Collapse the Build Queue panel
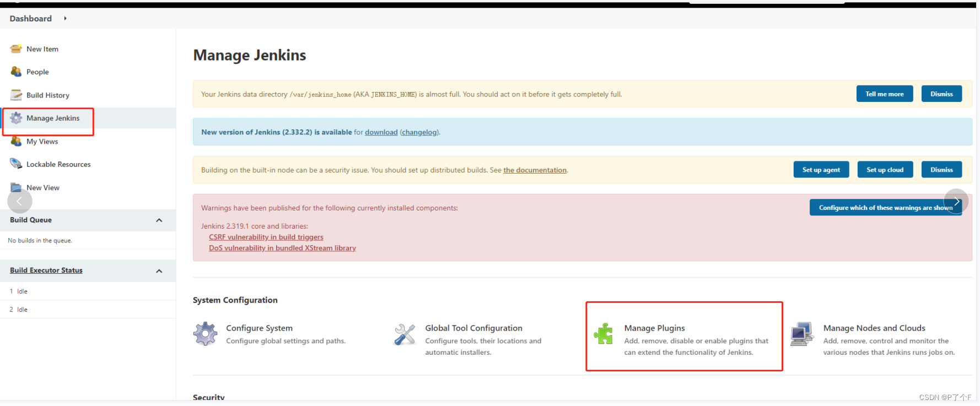980x406 pixels. 159,220
